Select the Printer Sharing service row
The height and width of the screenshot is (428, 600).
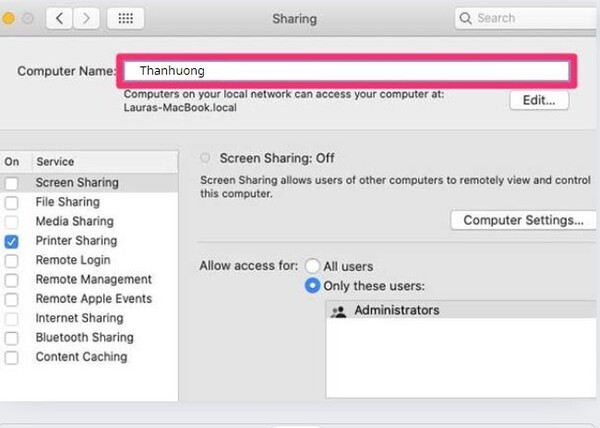[89, 241]
